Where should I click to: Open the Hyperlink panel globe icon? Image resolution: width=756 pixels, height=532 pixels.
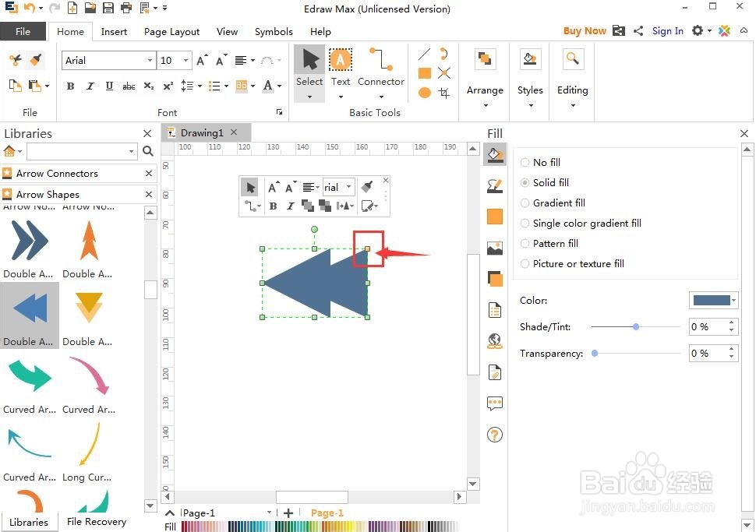[x=495, y=341]
